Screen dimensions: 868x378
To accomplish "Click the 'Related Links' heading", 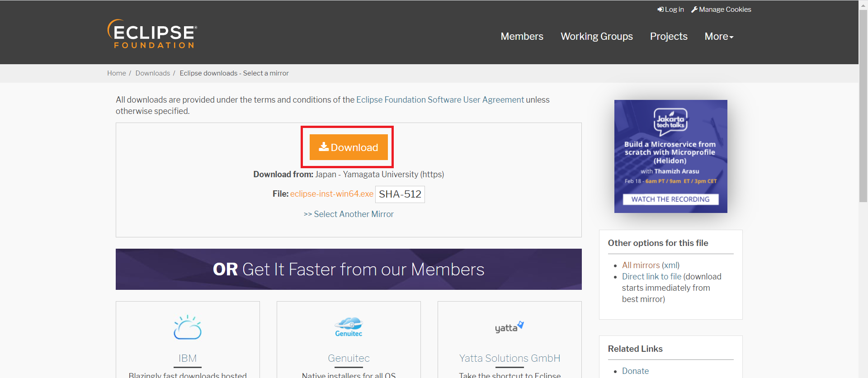I will [x=635, y=349].
